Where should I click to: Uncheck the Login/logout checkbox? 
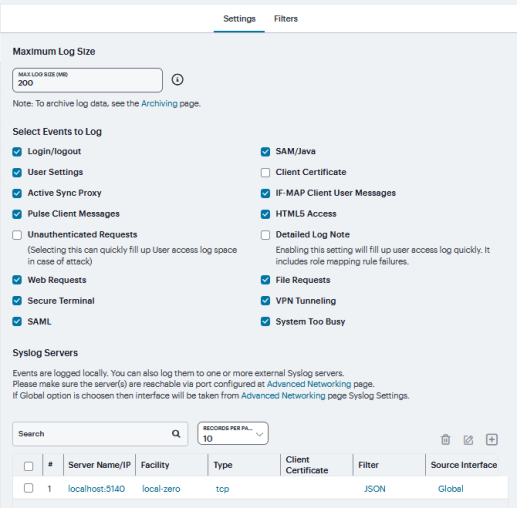(17, 152)
